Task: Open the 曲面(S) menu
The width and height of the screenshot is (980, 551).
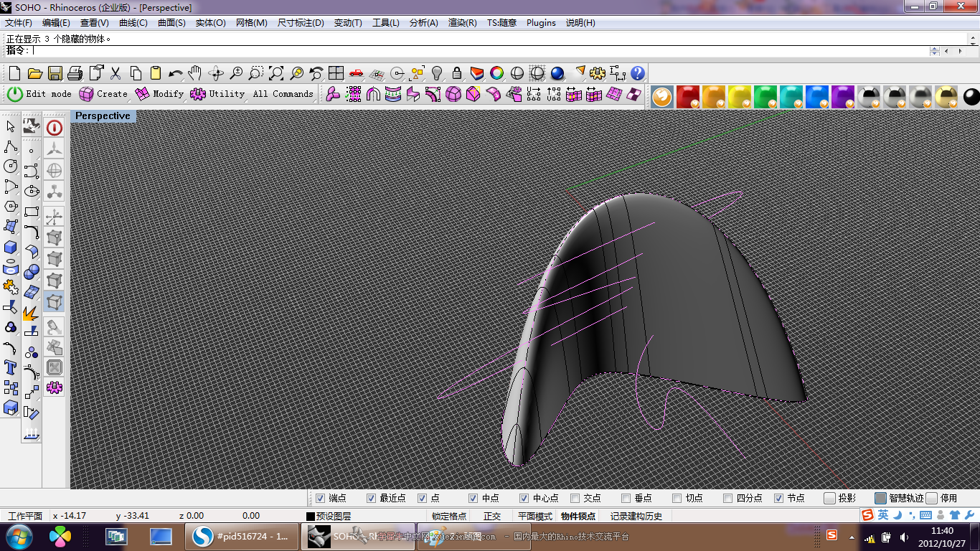Action: [172, 23]
